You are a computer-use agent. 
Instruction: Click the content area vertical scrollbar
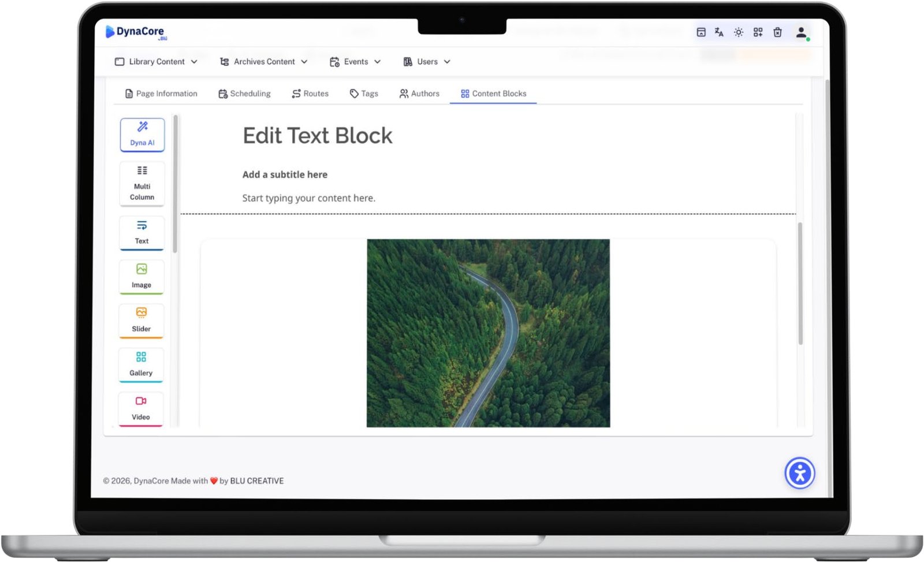pos(800,283)
